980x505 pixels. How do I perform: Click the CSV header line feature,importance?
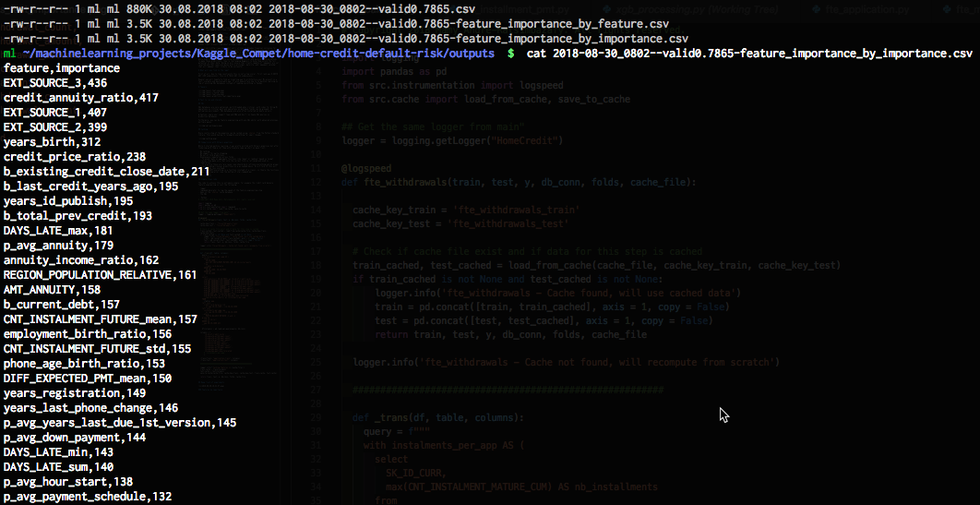click(62, 68)
